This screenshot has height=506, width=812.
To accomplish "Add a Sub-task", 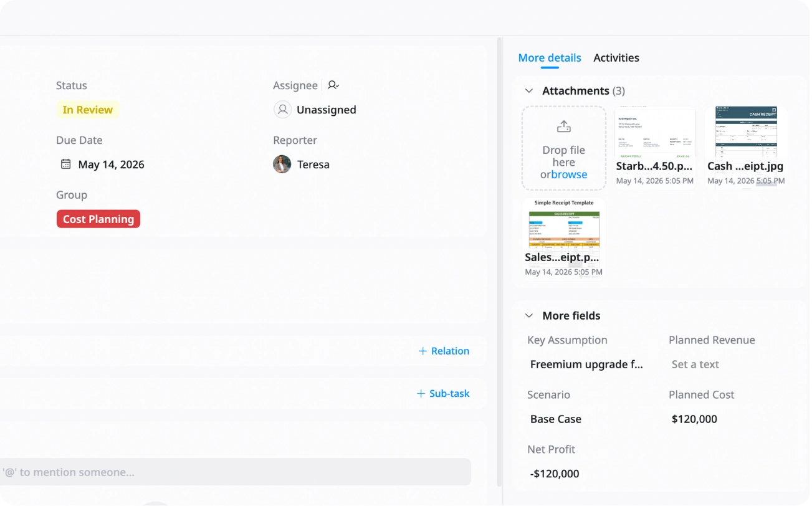I will click(x=443, y=394).
